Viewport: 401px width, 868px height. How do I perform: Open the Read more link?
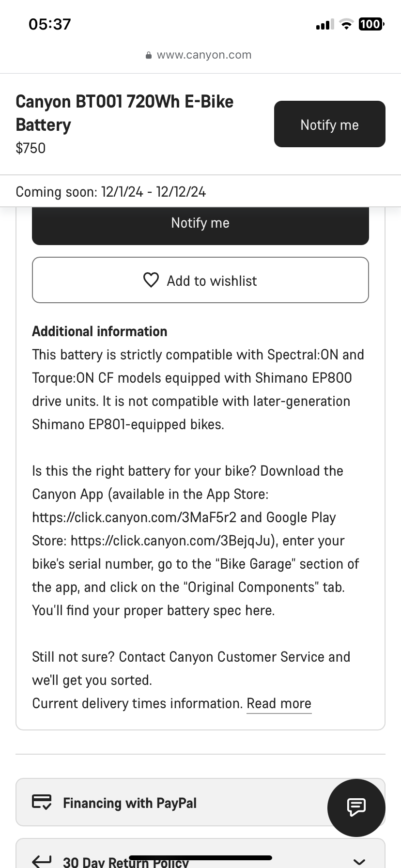[279, 704]
